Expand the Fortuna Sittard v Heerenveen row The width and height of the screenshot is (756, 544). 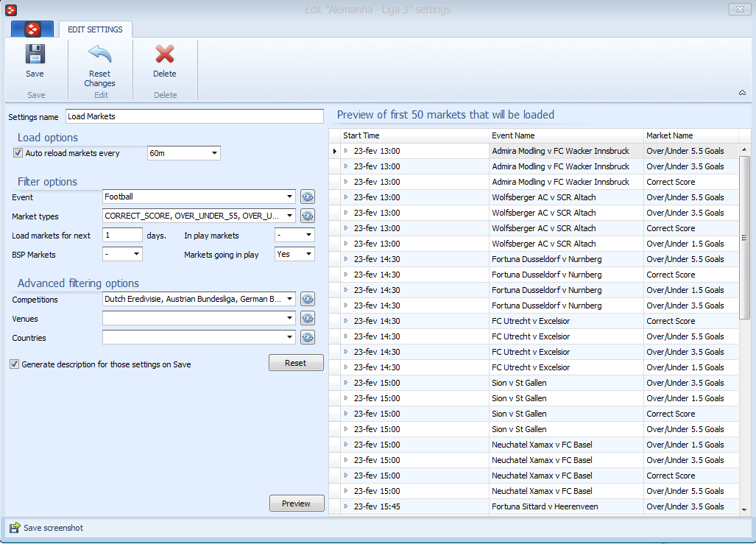tap(346, 506)
